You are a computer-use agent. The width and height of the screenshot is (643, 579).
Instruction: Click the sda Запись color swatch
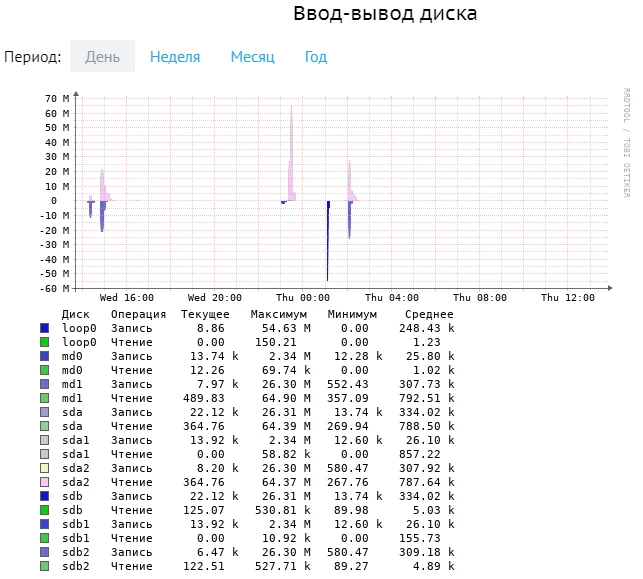(45, 412)
